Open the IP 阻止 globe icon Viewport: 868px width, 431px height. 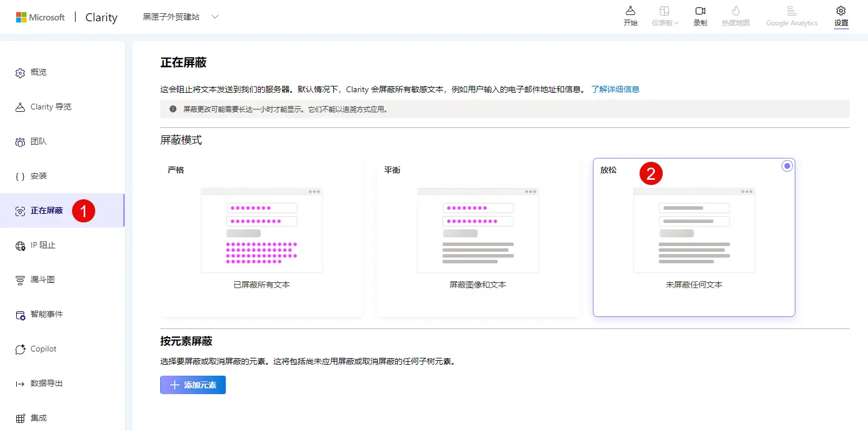(x=20, y=245)
